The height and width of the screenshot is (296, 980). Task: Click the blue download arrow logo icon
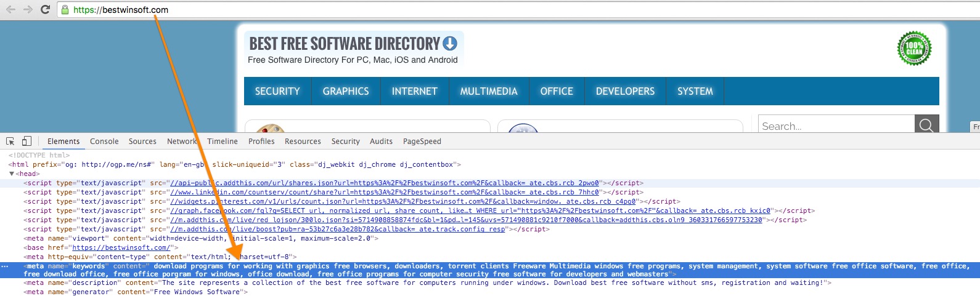450,43
